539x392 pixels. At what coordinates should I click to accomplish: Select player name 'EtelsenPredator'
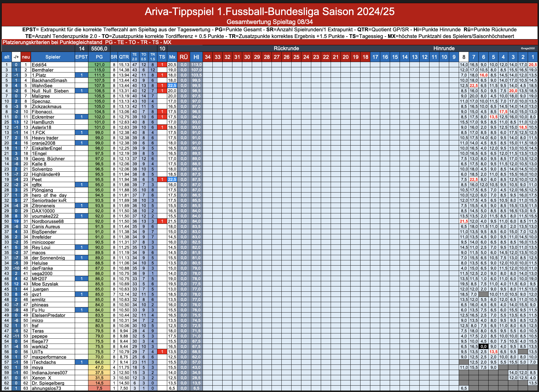[x=48, y=315]
